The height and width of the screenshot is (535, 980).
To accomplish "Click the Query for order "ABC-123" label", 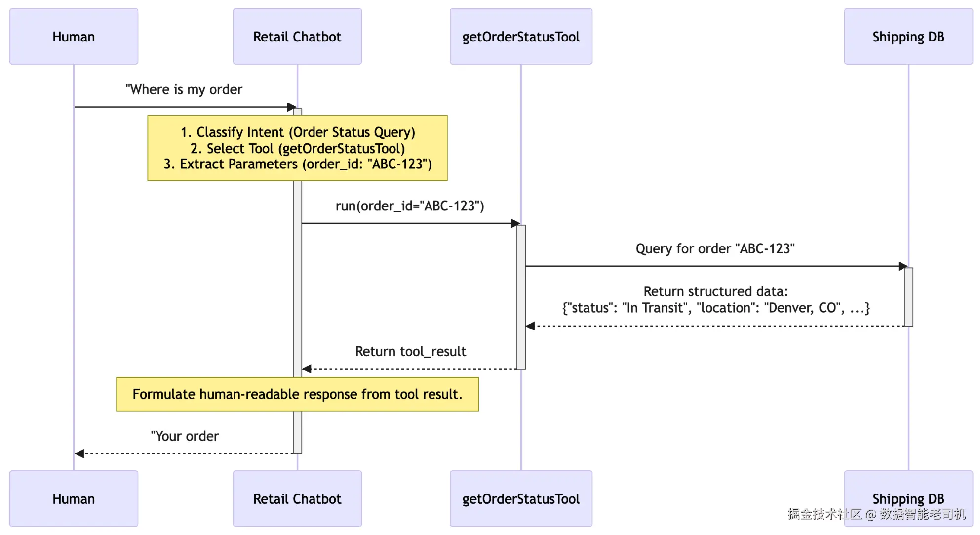I will (715, 248).
